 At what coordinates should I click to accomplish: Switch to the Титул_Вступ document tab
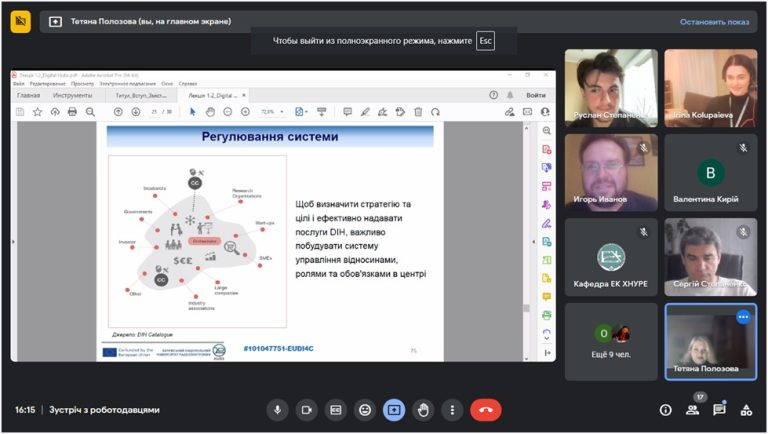click(x=141, y=96)
